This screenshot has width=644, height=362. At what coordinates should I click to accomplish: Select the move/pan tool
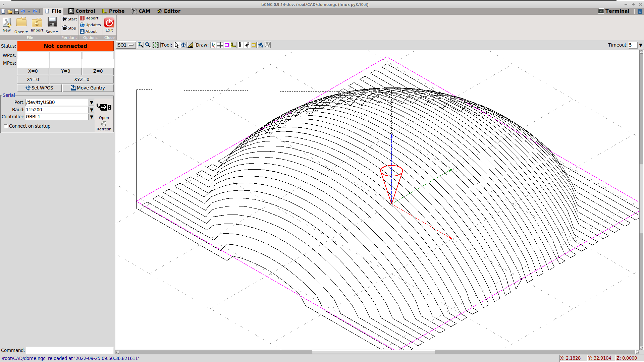pos(183,45)
